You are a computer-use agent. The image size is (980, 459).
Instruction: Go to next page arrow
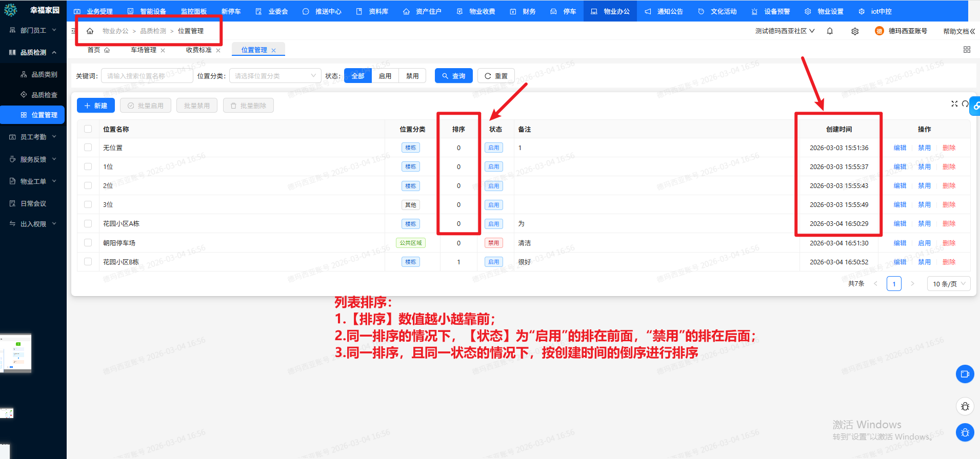912,284
